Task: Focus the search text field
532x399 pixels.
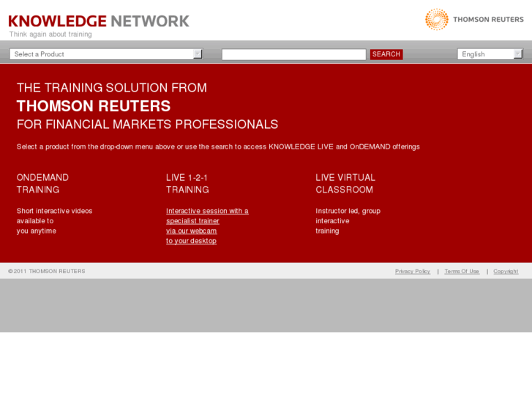Action: (x=294, y=54)
